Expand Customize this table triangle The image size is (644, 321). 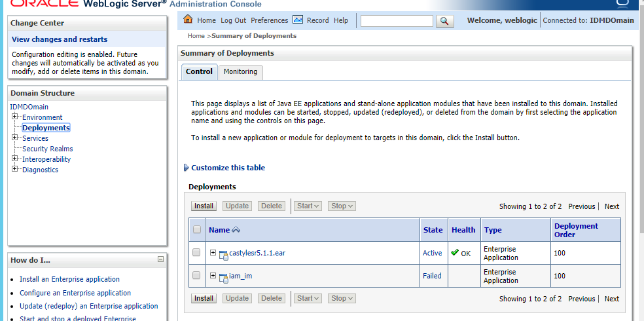pos(187,168)
